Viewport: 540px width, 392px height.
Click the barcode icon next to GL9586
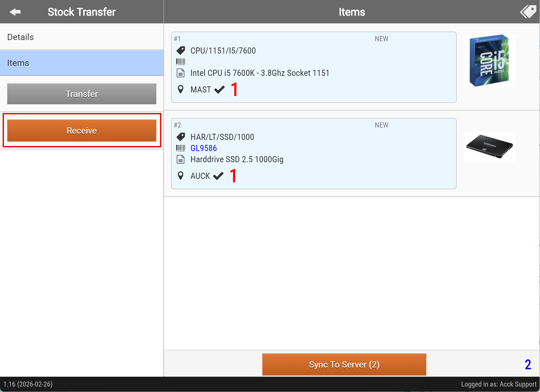181,148
